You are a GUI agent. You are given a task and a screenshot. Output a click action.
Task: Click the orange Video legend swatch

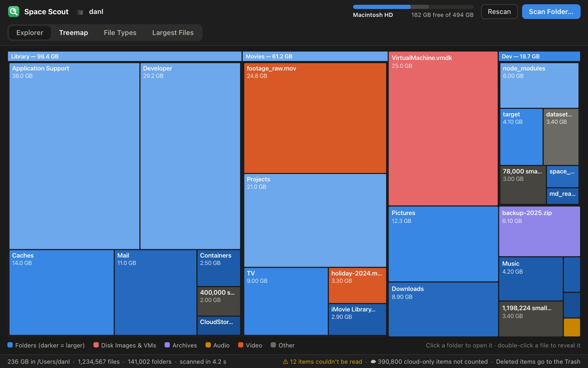[x=241, y=345]
